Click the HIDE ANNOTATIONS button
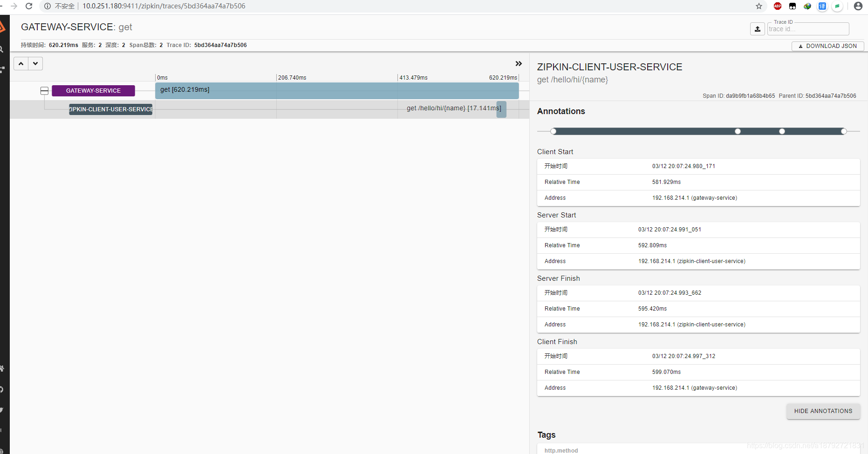The width and height of the screenshot is (868, 454). [x=823, y=411]
